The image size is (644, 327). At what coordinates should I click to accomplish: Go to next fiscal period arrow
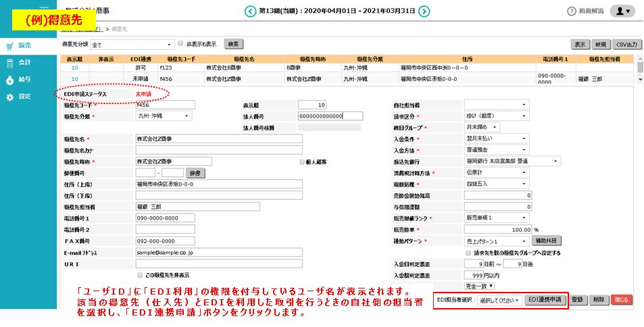click(x=424, y=11)
